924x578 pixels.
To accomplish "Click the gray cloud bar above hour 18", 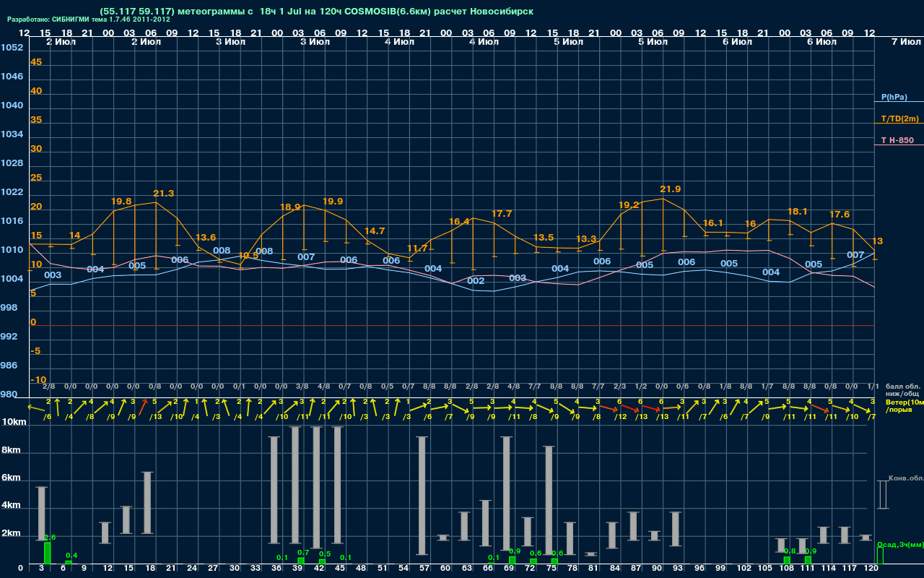I will pos(147,503).
